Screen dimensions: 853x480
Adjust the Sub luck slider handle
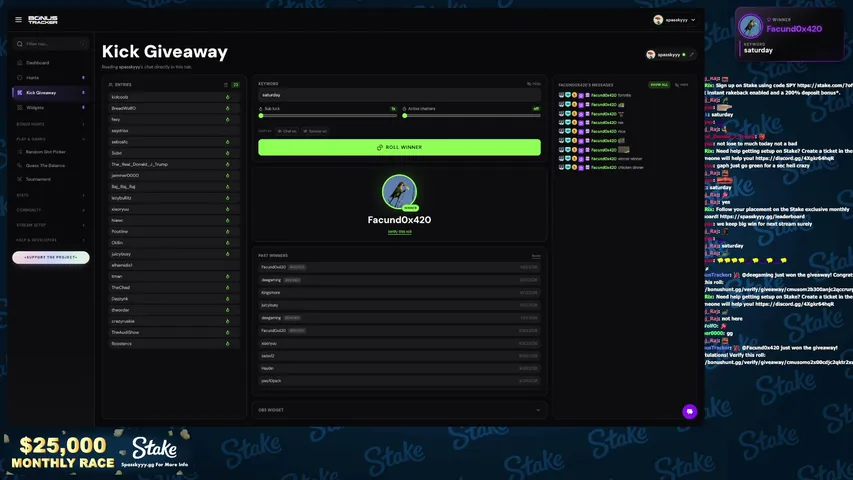pos(261,115)
